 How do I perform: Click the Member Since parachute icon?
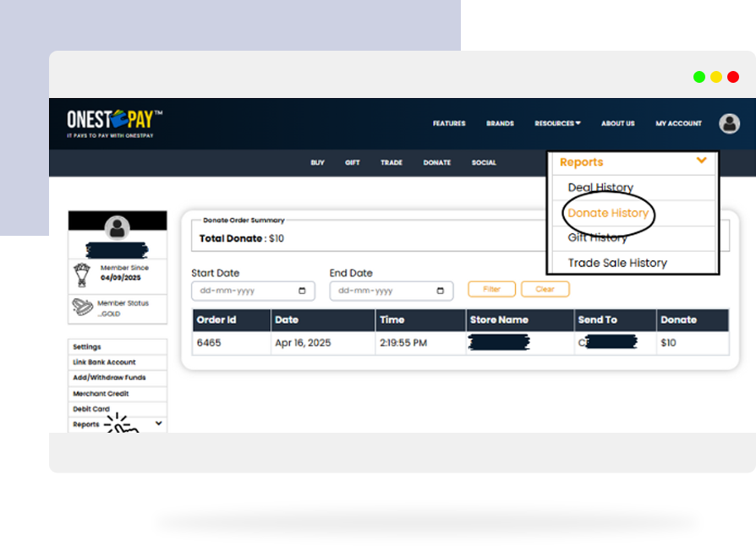click(x=82, y=275)
